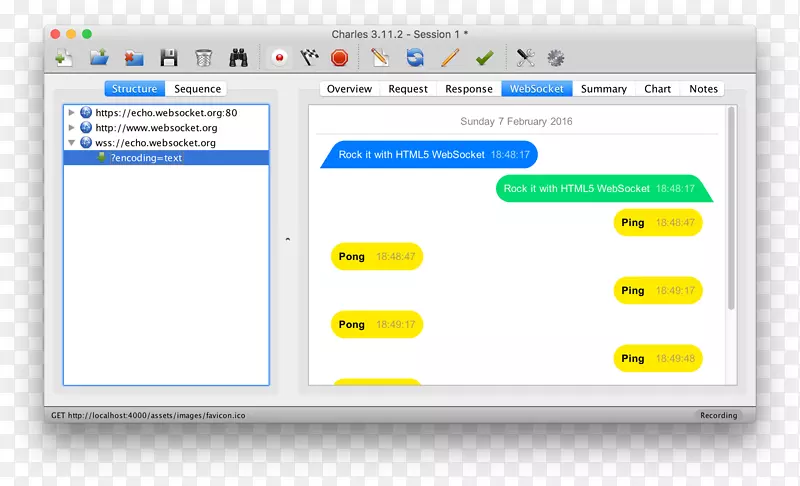
Task: Open Find with the binoculars icon
Action: [238, 58]
